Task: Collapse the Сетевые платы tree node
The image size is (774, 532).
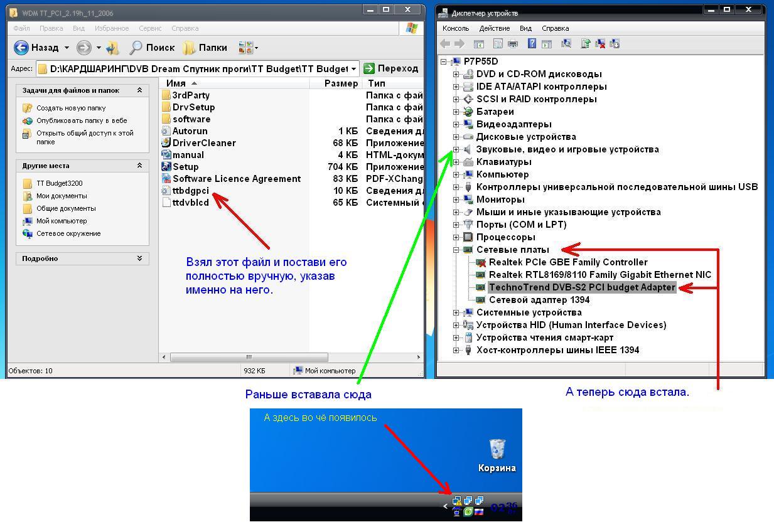Action: coord(456,250)
